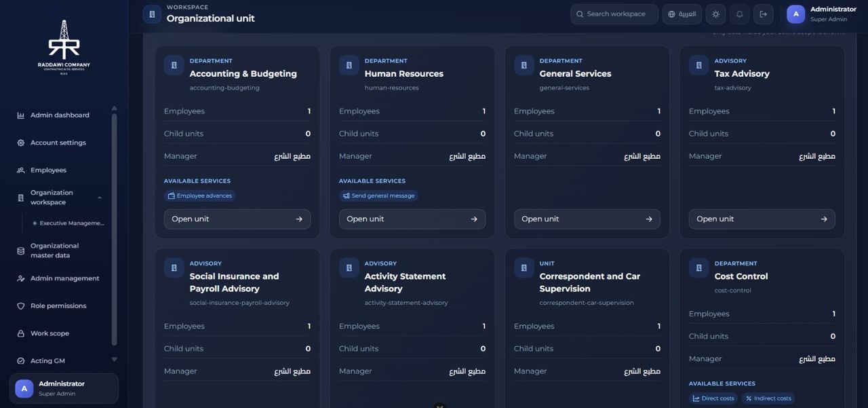This screenshot has width=868, height=408.
Task: Click the Organizational unit building icon in header
Action: (152, 14)
